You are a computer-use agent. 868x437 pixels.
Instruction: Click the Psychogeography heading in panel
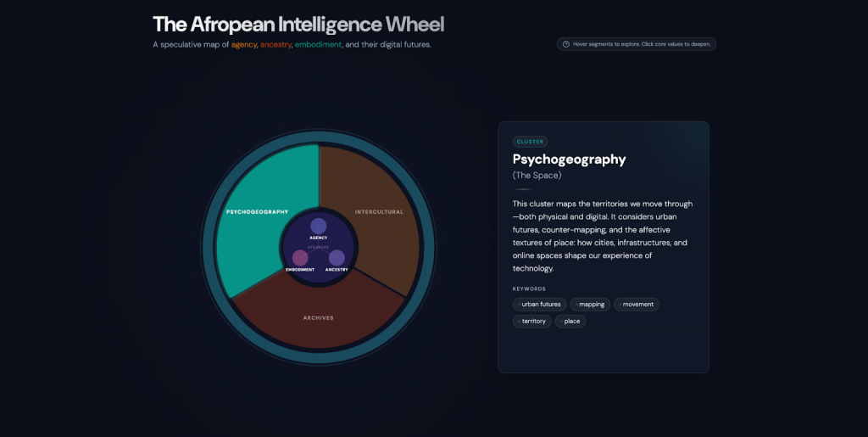[569, 160]
